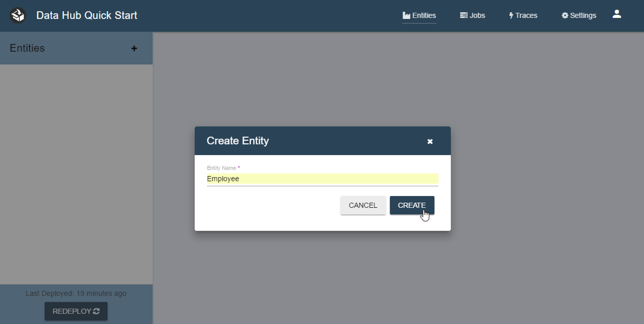
Task: Expand the Entities sidebar section
Action: pyautogui.click(x=135, y=48)
